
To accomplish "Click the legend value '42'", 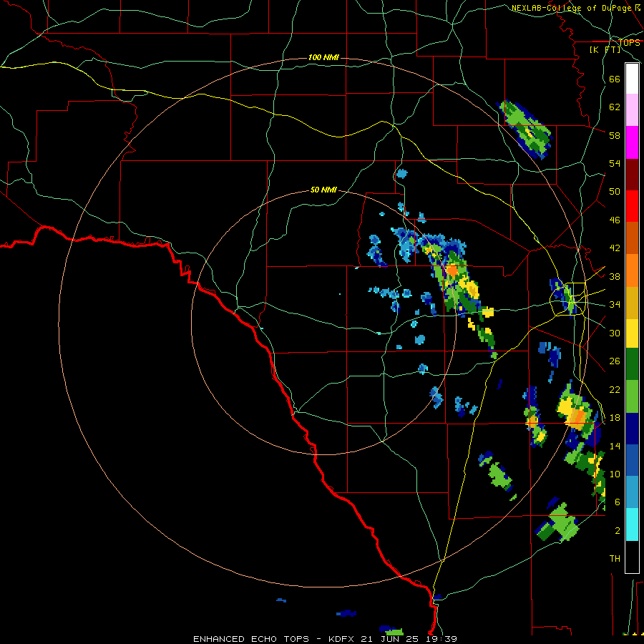I will 615,248.
